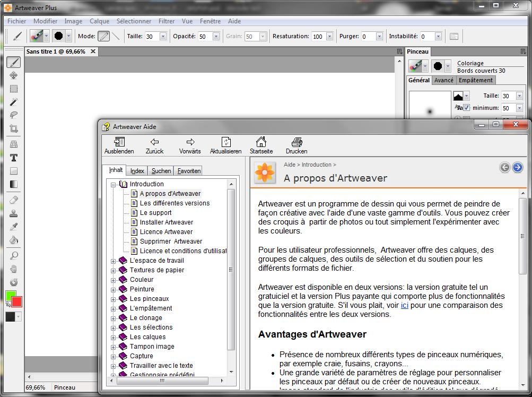
Task: Select the Lasso tool
Action: click(14, 115)
